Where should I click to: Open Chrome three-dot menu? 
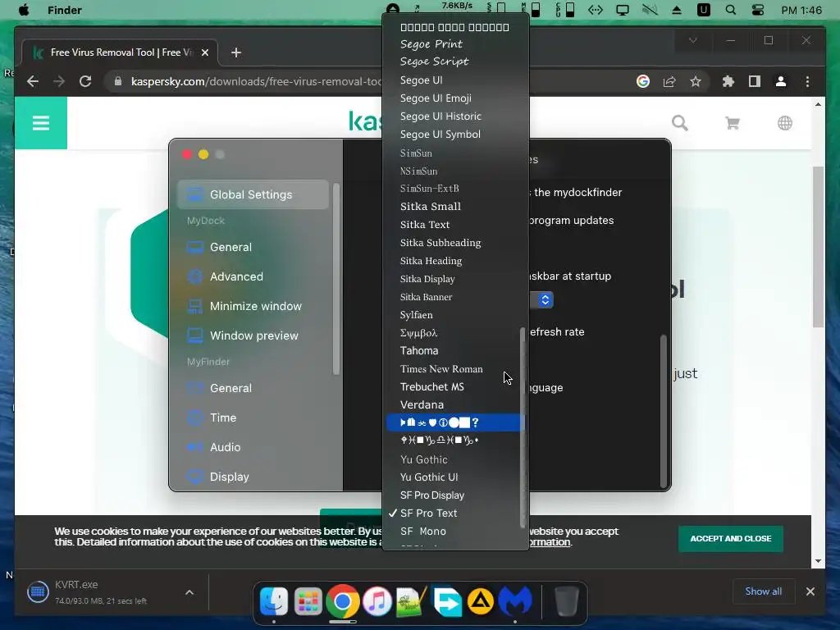pyautogui.click(x=807, y=81)
